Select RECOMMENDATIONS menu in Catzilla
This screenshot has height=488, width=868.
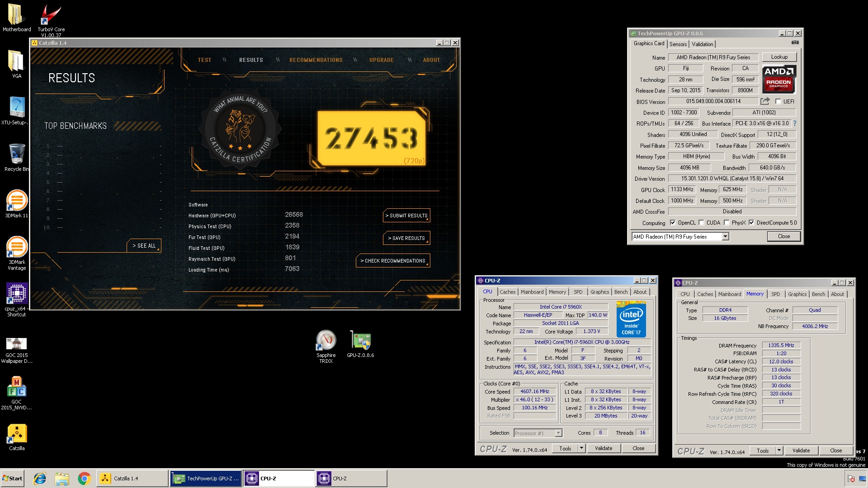click(x=316, y=60)
